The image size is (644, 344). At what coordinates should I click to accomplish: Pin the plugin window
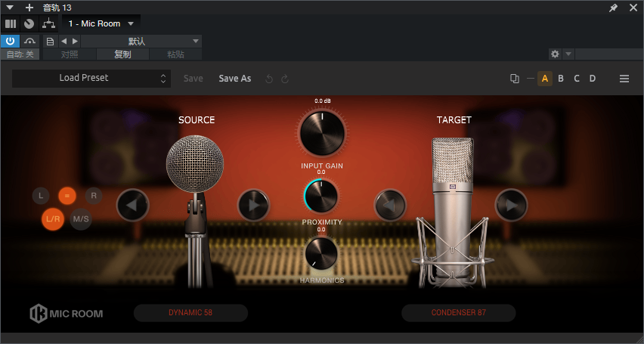point(613,8)
